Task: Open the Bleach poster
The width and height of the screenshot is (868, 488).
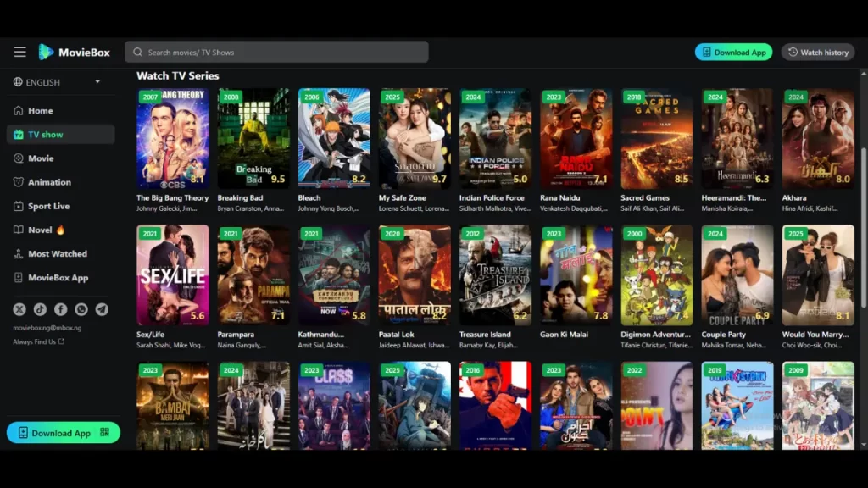Action: tap(334, 138)
